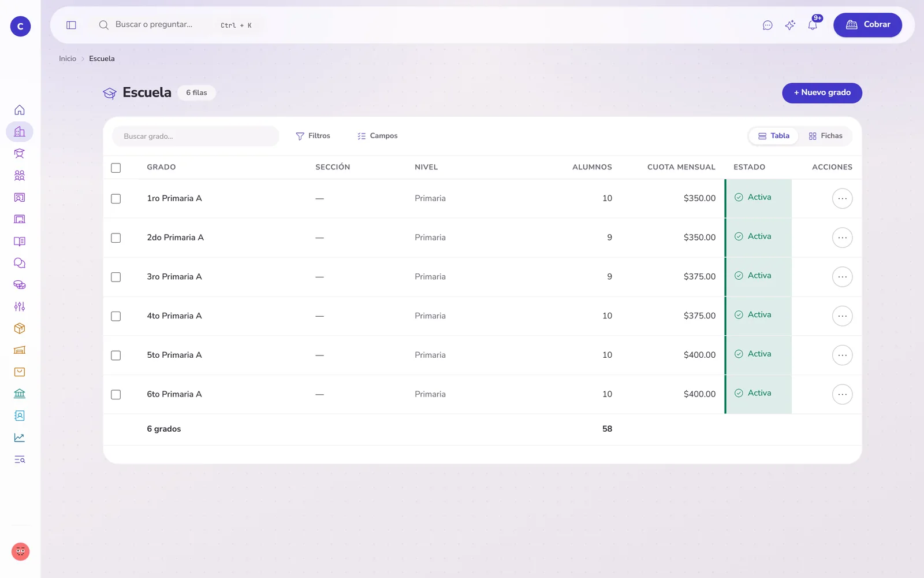The image size is (924, 578).
Task: Open the chat bubbles icon in sidebar
Action: (x=20, y=263)
